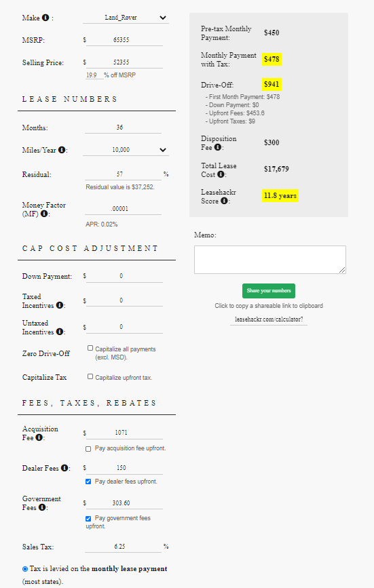Check the Capitalize upfront tax box

point(90,376)
